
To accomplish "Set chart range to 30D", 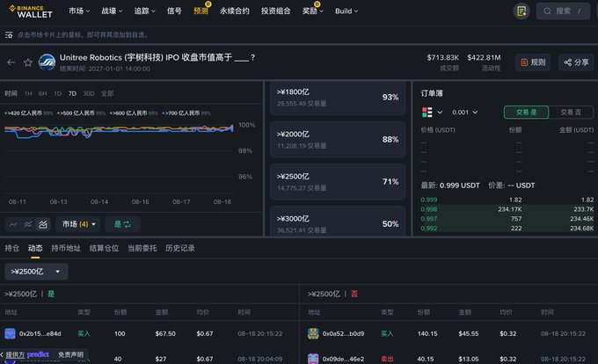I will point(89,93).
